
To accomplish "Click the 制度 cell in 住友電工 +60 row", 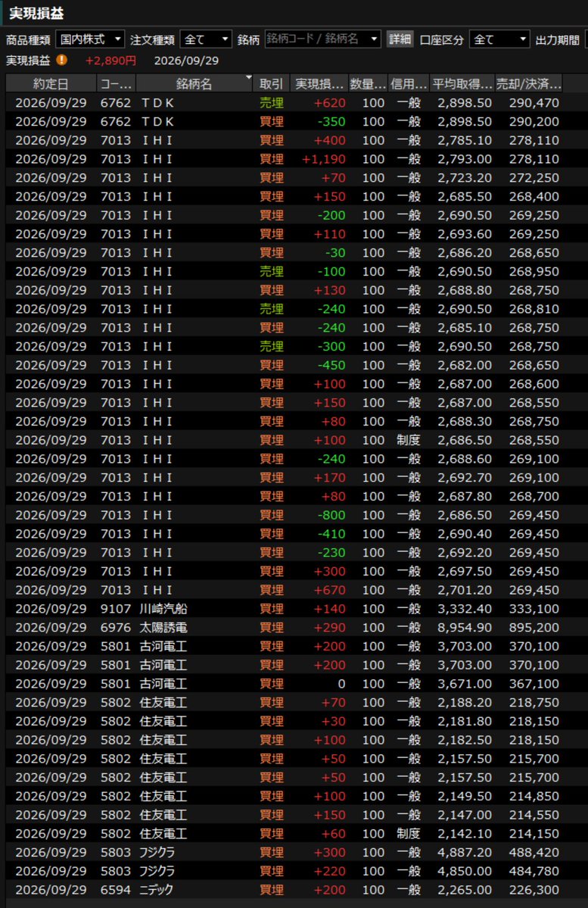I will pos(409,833).
